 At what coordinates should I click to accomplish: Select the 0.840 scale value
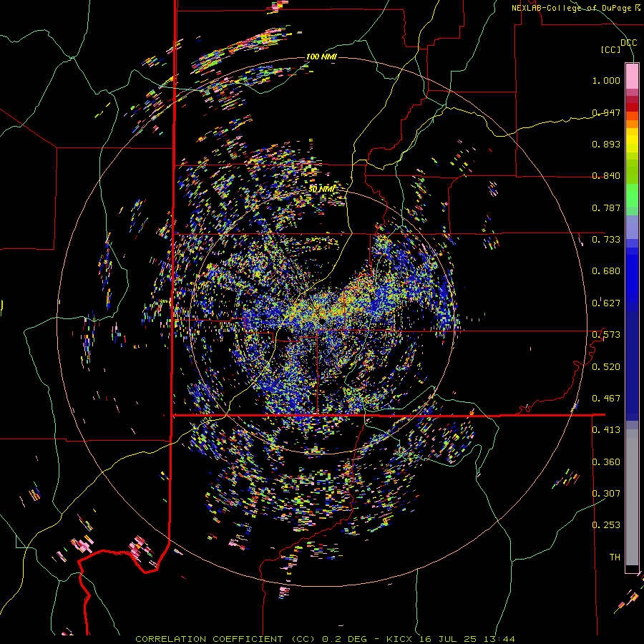click(x=606, y=176)
